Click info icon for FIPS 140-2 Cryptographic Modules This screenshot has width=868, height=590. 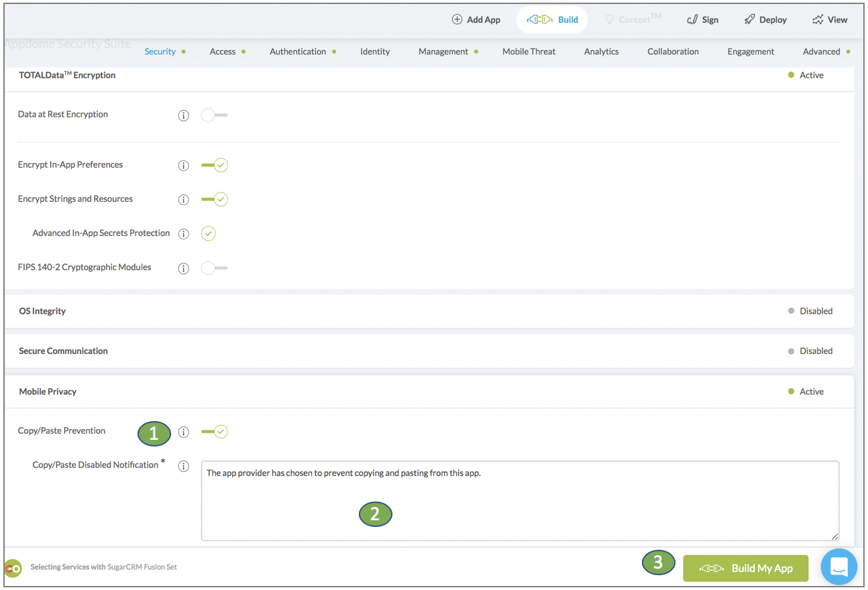[x=183, y=268]
